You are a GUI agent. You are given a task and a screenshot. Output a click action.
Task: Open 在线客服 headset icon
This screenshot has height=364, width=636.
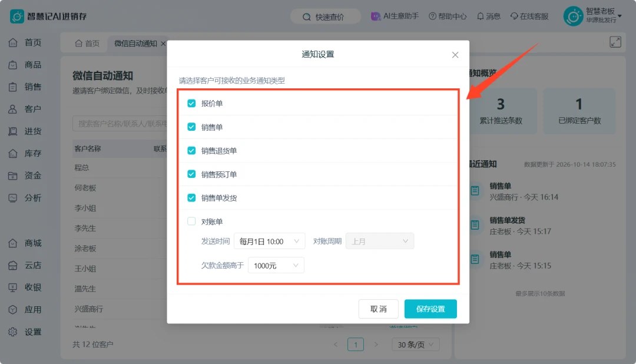click(514, 16)
